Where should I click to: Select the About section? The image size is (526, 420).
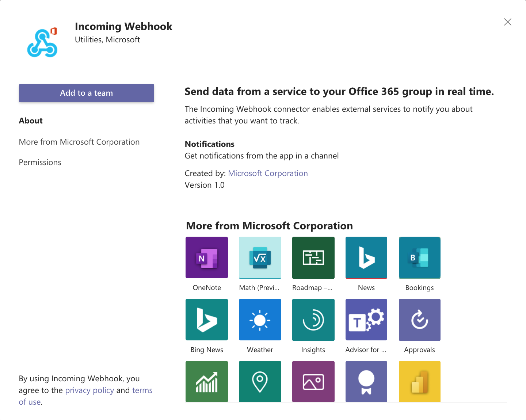coord(31,121)
